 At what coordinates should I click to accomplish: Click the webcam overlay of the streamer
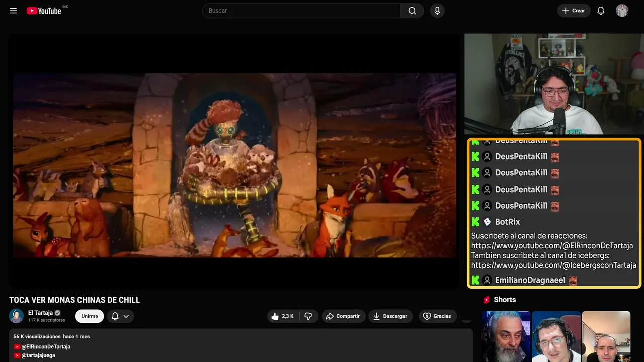[554, 84]
